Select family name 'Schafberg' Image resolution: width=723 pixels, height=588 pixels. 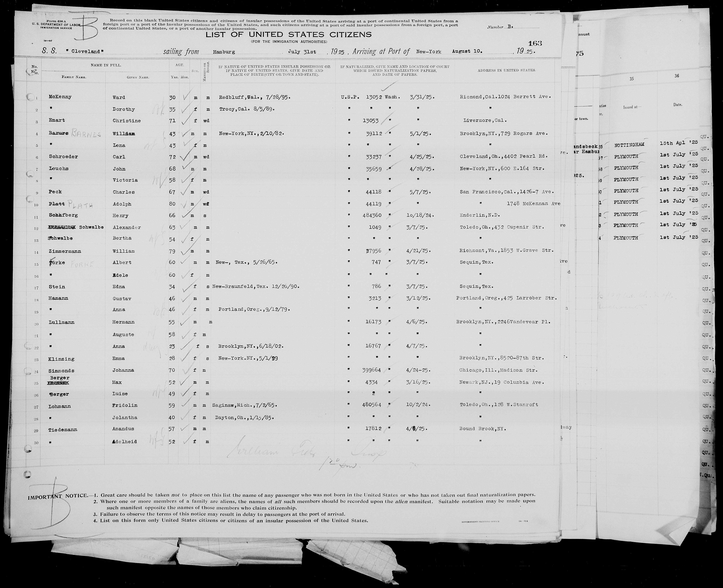pos(63,215)
